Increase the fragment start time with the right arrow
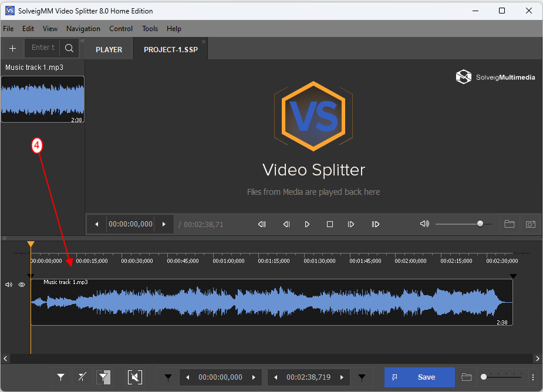Screen dimensions: 543x392 254,377
